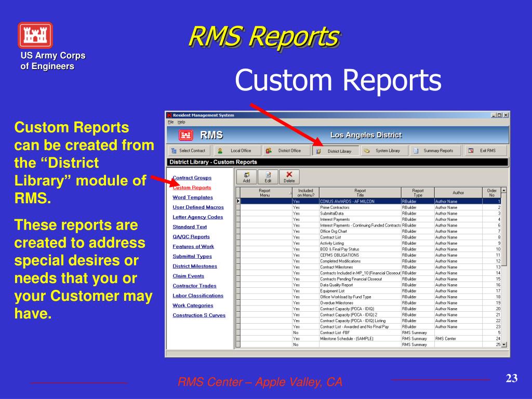Click the Delete report button

click(x=289, y=177)
